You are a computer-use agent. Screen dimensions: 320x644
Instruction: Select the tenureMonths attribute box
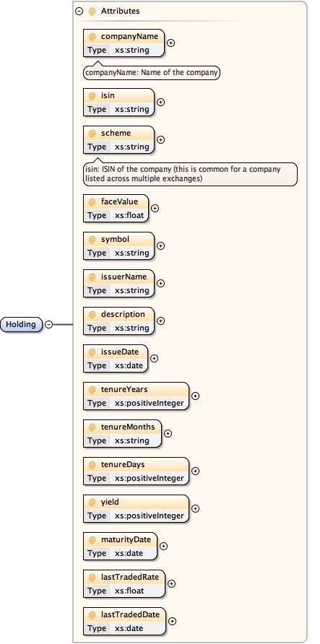coord(122,434)
